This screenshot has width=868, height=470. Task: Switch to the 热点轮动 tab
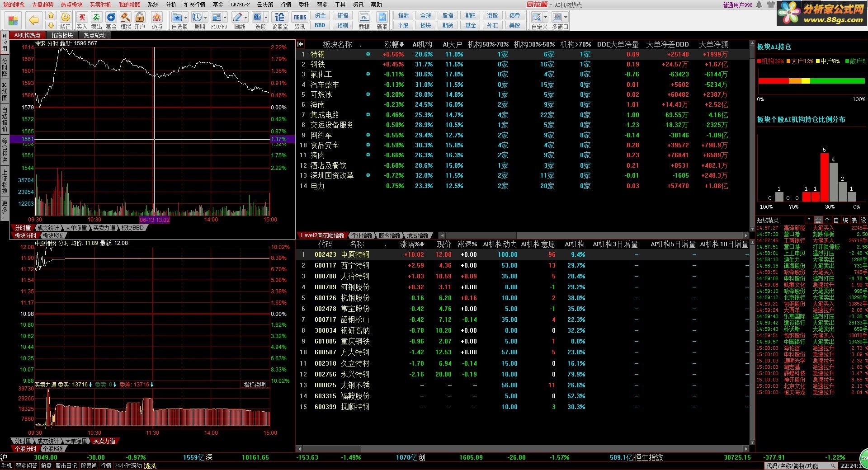(94, 35)
